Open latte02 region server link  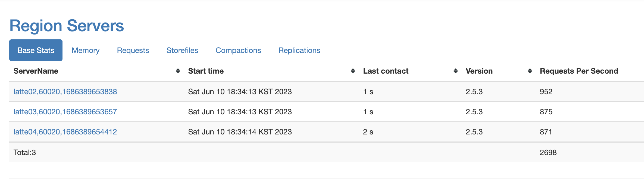pyautogui.click(x=65, y=92)
